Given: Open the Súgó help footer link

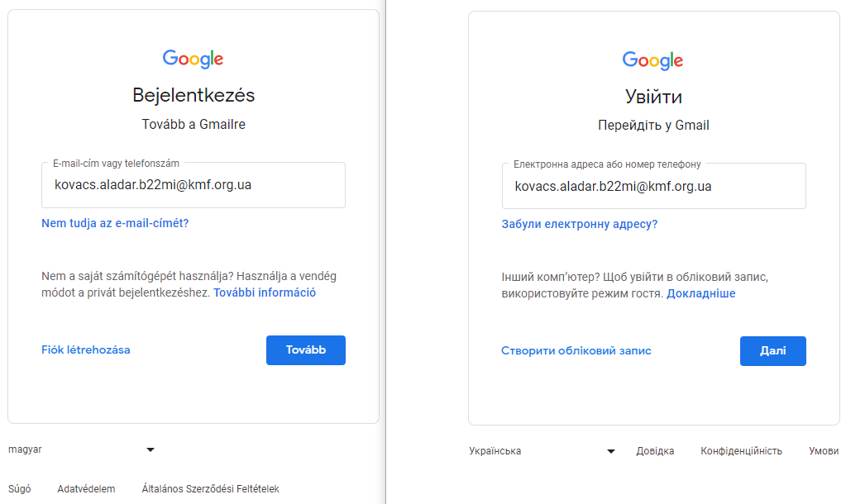Looking at the screenshot, I should click(19, 489).
